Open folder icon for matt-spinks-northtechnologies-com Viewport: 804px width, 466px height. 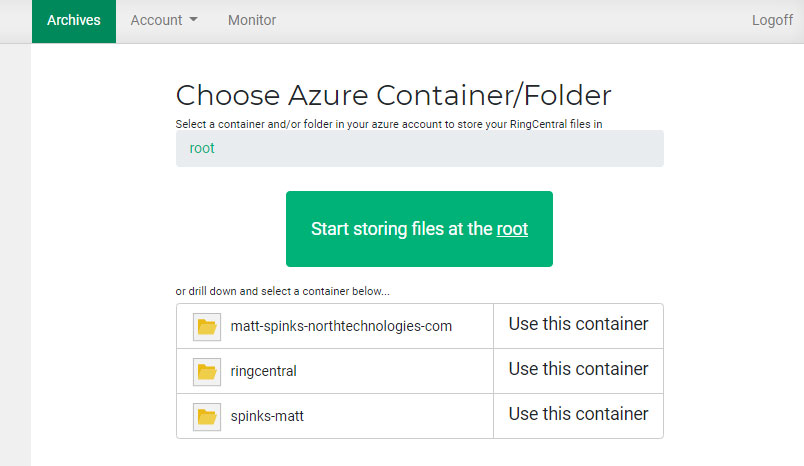[207, 327]
